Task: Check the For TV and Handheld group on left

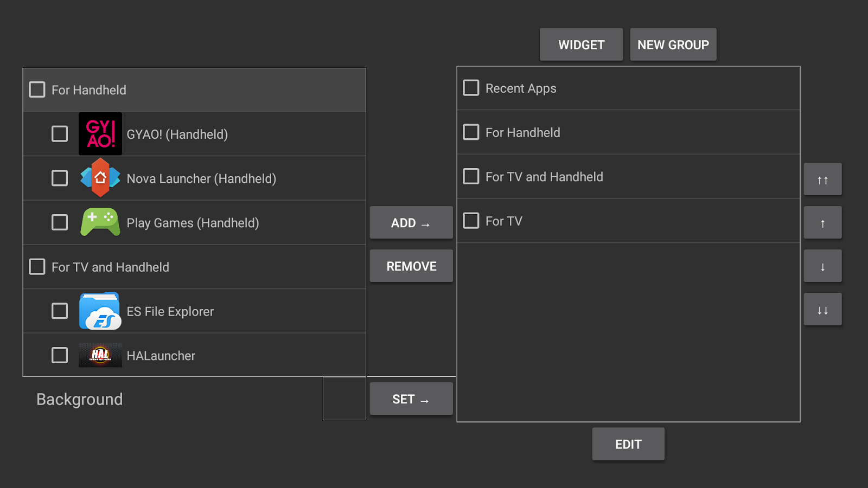Action: 37,267
